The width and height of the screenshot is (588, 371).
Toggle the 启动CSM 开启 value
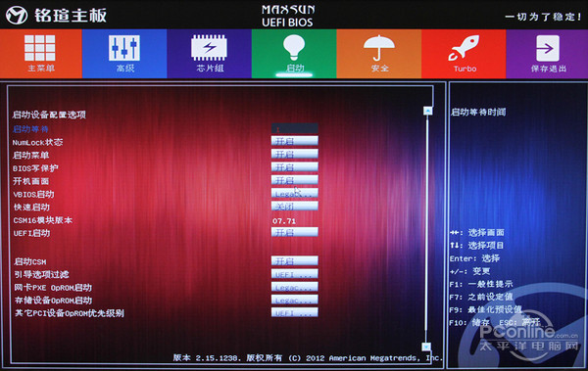[295, 260]
